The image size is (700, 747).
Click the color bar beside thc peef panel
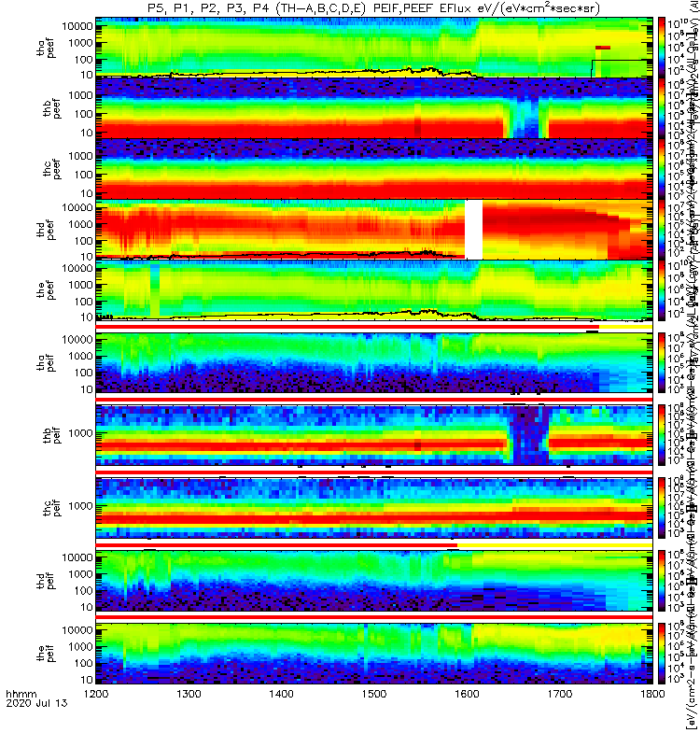[x=662, y=169]
